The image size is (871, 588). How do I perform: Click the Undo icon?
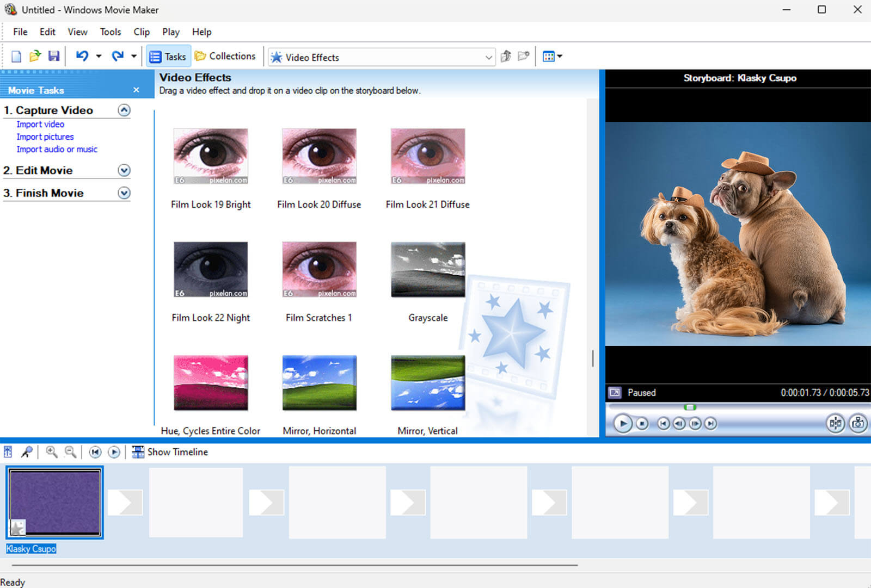click(x=82, y=56)
